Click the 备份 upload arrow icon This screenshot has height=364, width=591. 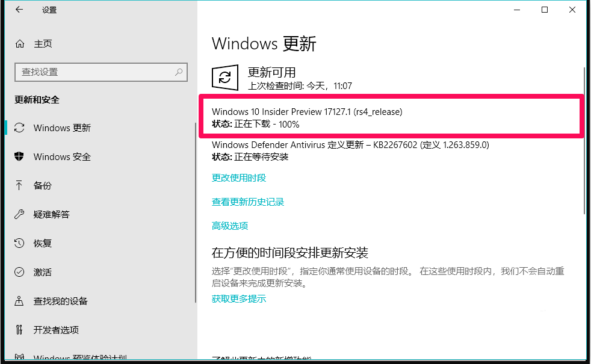tap(19, 185)
